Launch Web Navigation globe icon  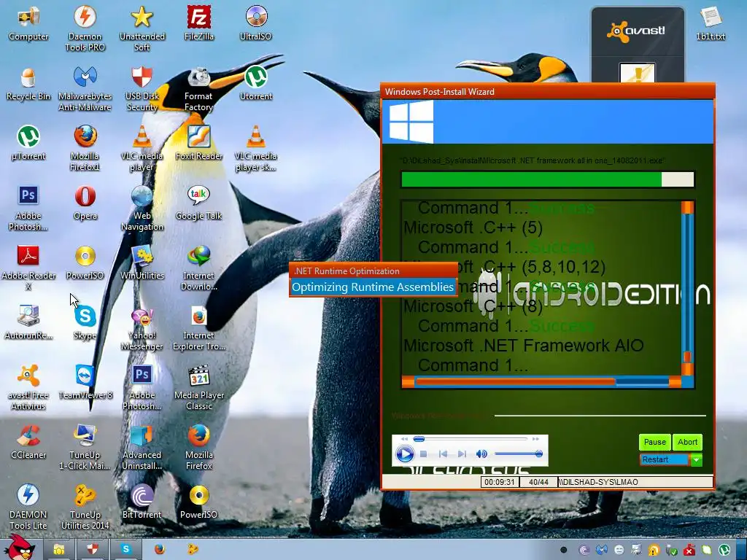(x=142, y=209)
